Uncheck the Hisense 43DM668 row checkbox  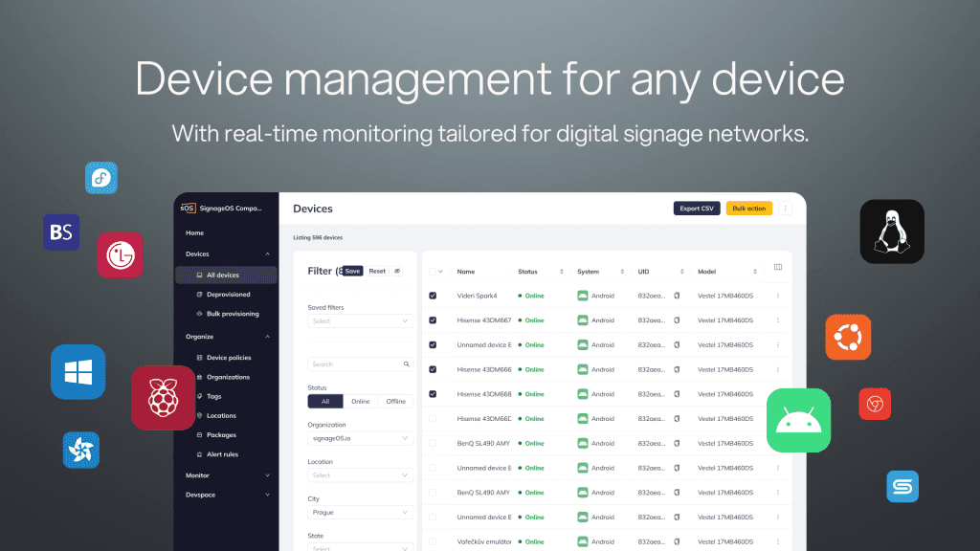(433, 394)
